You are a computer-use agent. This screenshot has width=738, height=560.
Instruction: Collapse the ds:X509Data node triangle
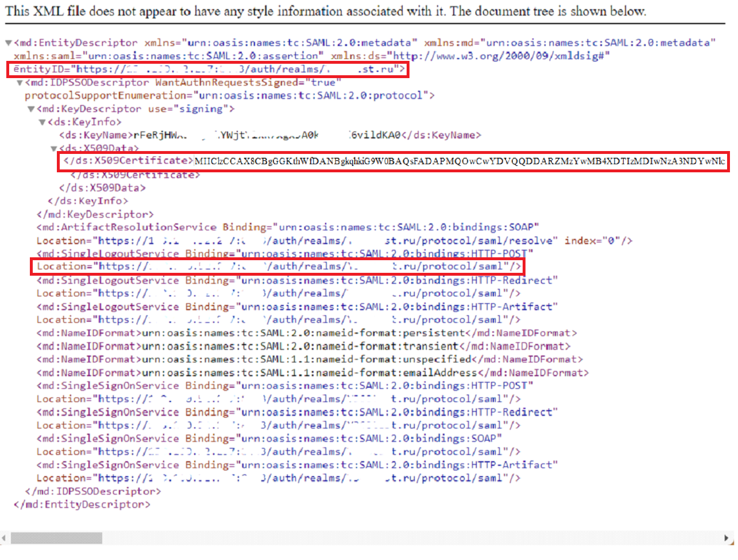54,149
